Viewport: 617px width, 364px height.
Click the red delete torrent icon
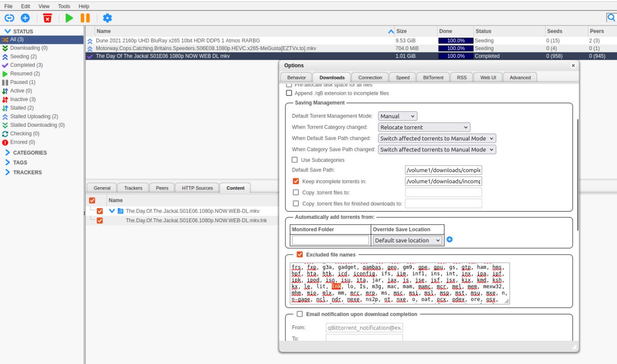coord(47,18)
